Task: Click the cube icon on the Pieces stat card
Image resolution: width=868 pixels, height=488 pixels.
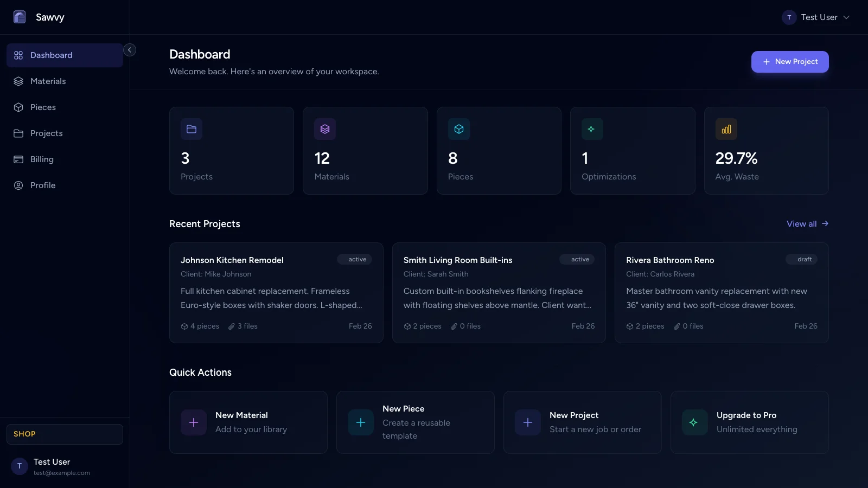Action: coord(459,129)
